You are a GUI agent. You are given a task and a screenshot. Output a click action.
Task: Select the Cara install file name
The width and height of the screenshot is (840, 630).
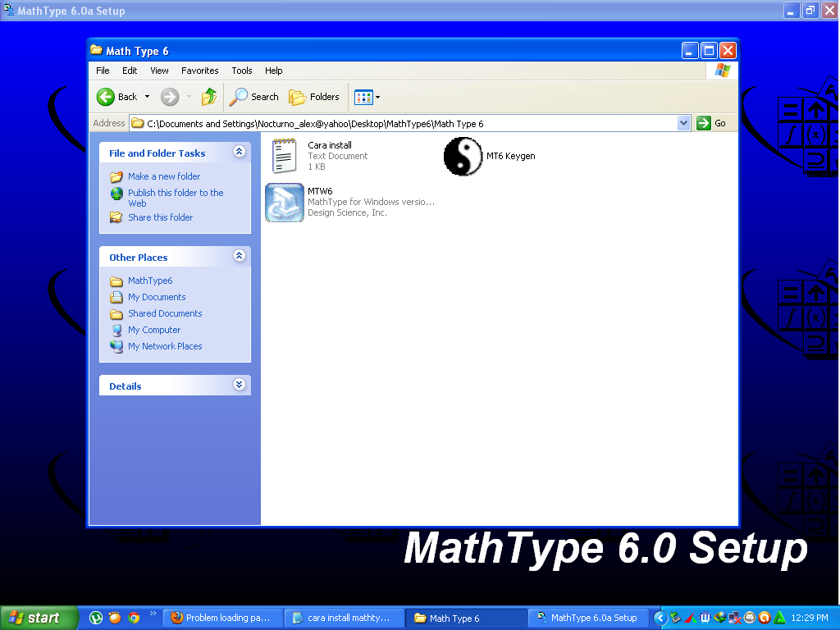click(x=330, y=145)
